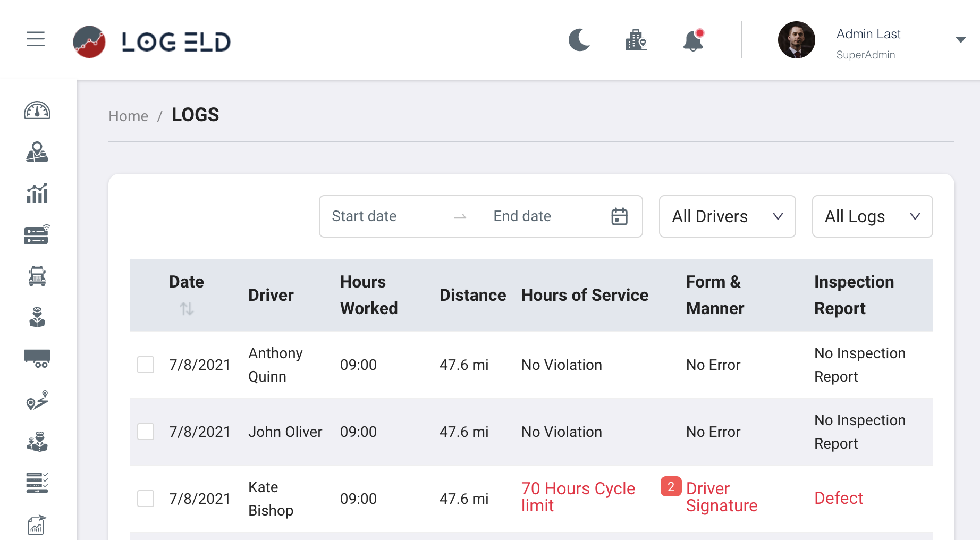Open the All Logs filter dropdown
Screen dimensions: 980x540
point(872,216)
